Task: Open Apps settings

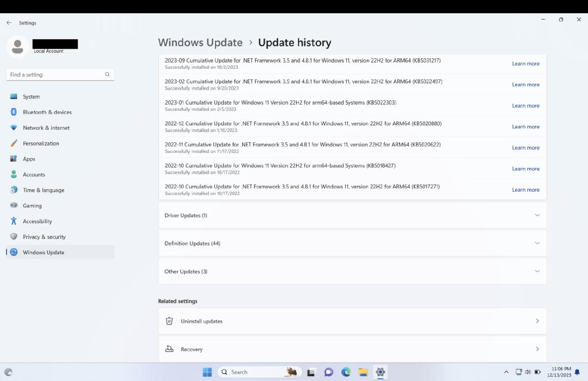Action: pos(60,159)
